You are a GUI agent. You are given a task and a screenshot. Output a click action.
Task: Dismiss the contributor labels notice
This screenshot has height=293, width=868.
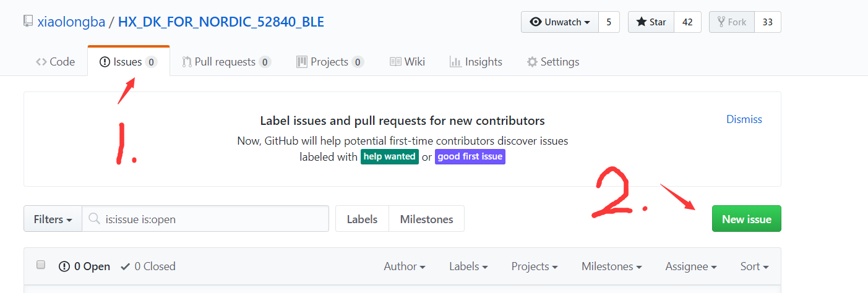(744, 119)
